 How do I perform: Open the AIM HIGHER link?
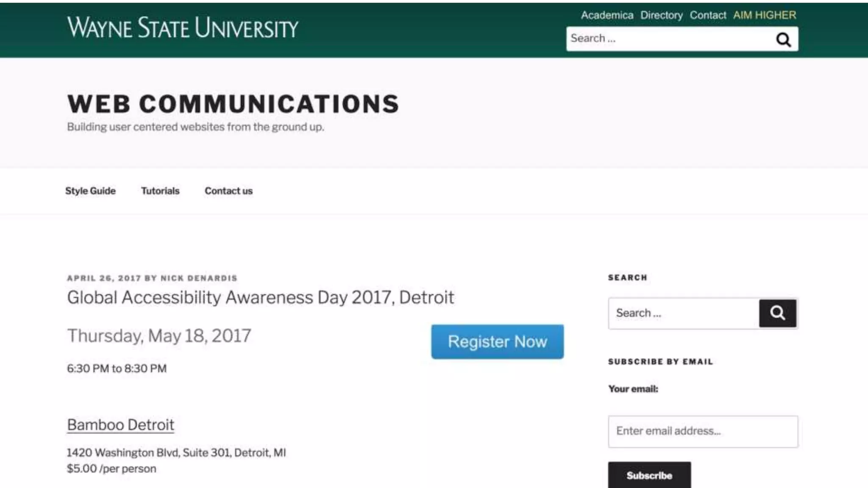[x=765, y=15]
